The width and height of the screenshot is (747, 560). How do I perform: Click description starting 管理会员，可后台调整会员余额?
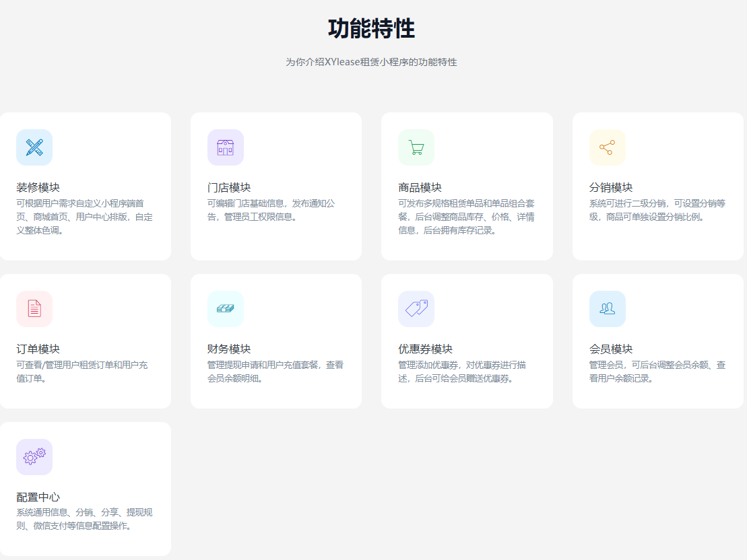coord(657,372)
